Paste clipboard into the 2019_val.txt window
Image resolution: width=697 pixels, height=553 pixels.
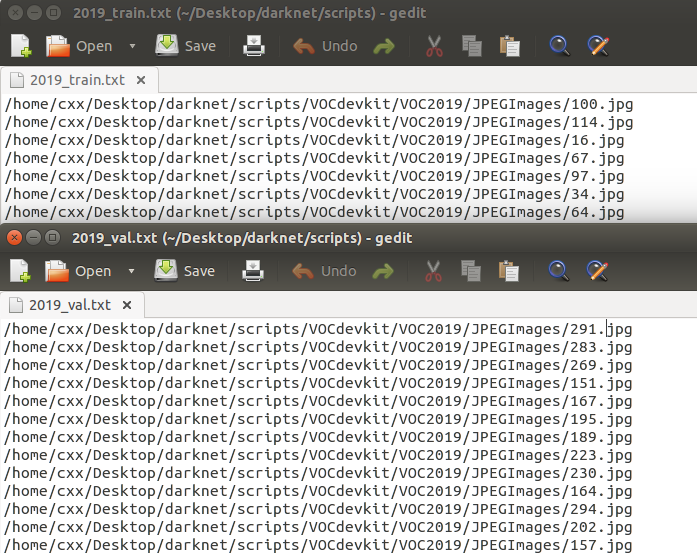[x=510, y=271]
